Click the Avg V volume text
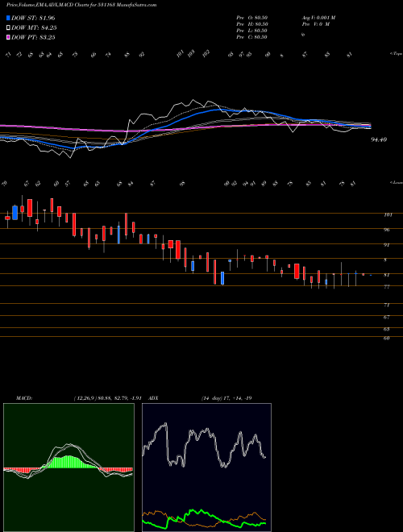The height and width of the screenshot is (532, 403). 318,18
